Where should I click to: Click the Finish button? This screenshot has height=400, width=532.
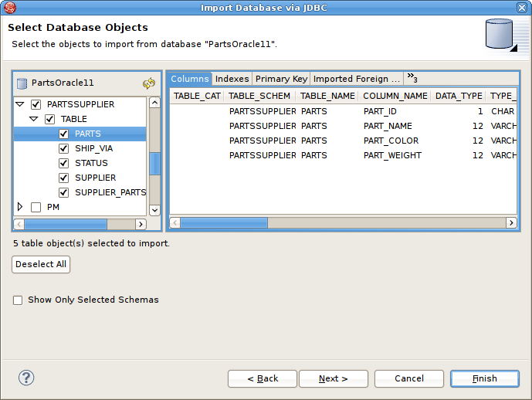click(484, 378)
